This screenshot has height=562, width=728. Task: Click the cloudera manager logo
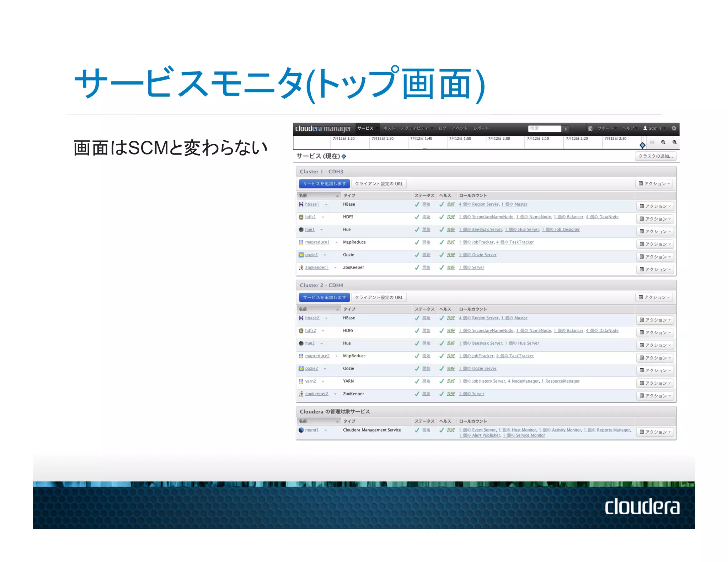tap(323, 129)
